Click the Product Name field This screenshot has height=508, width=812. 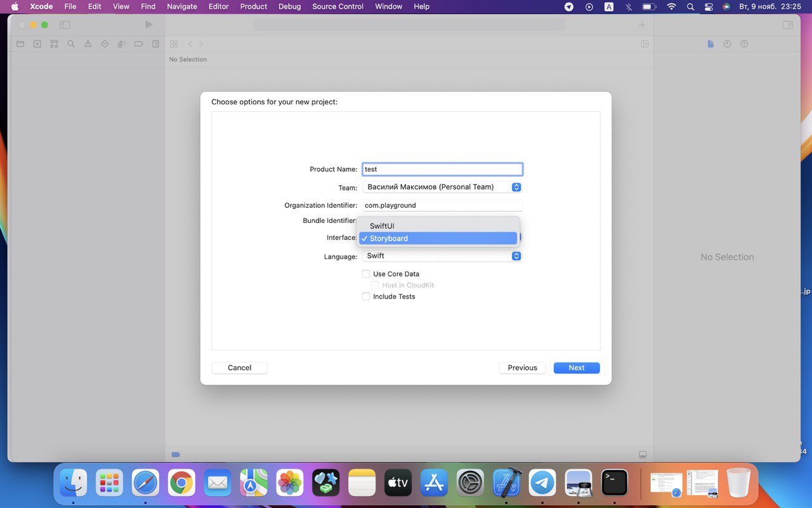coord(442,170)
